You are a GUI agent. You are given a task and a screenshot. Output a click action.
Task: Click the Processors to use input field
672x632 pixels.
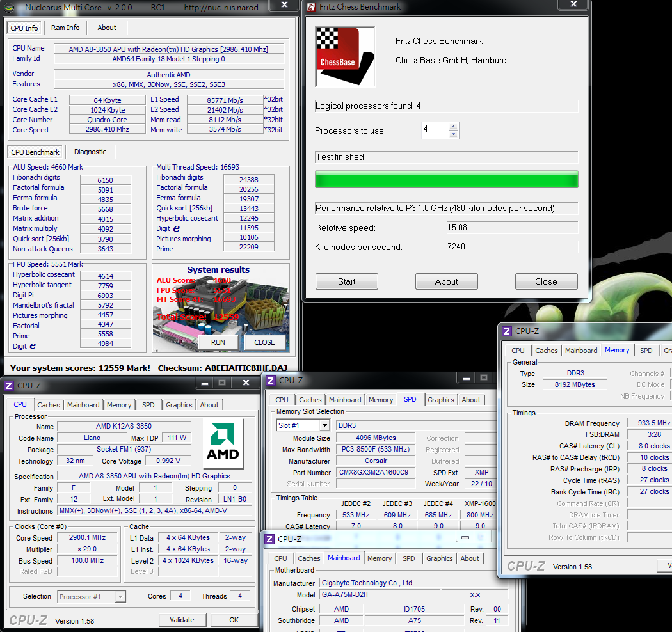coord(435,130)
